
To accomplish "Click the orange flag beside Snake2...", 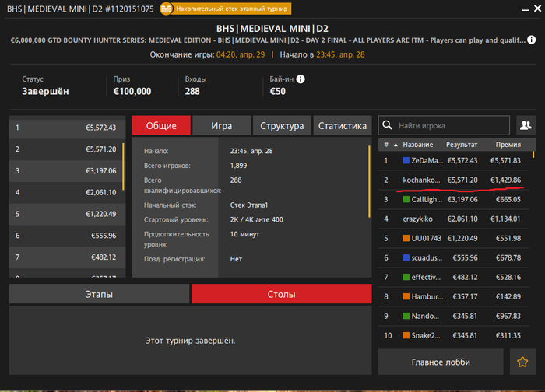I will [x=406, y=335].
